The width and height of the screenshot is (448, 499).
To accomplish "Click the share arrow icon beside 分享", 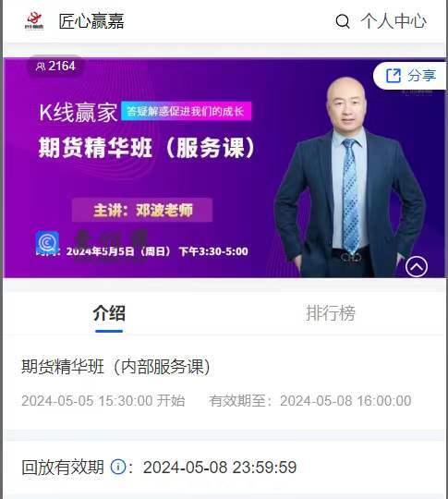I will [394, 76].
